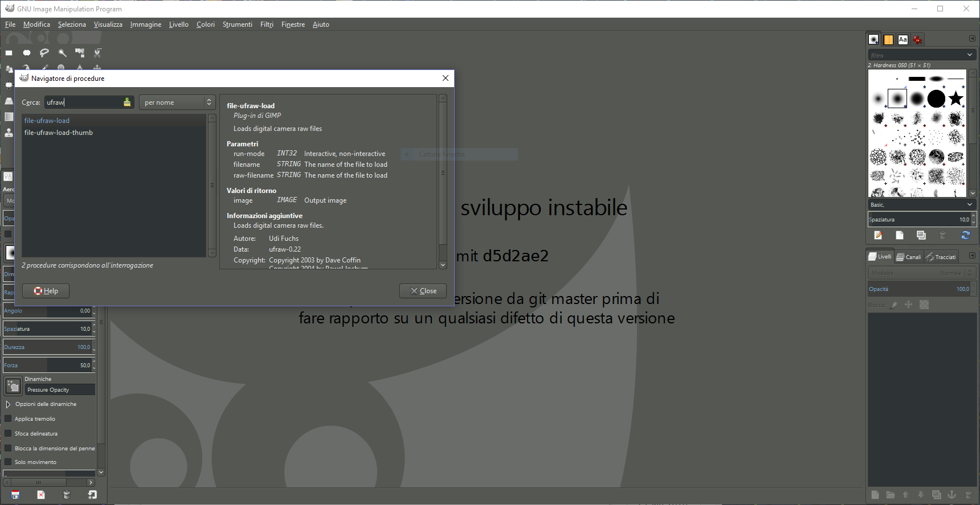Choose the Scissors Select tool
This screenshot has height=505, width=980.
pos(97,53)
